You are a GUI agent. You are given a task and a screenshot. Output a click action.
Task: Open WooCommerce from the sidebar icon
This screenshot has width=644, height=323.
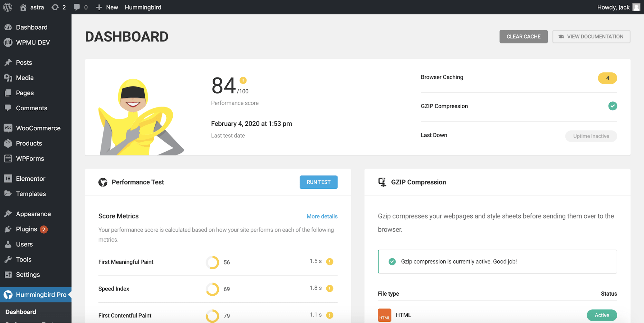pos(8,128)
